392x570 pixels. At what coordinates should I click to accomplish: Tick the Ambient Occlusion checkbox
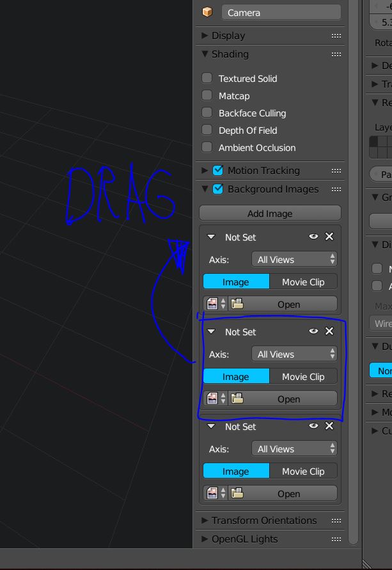[207, 147]
